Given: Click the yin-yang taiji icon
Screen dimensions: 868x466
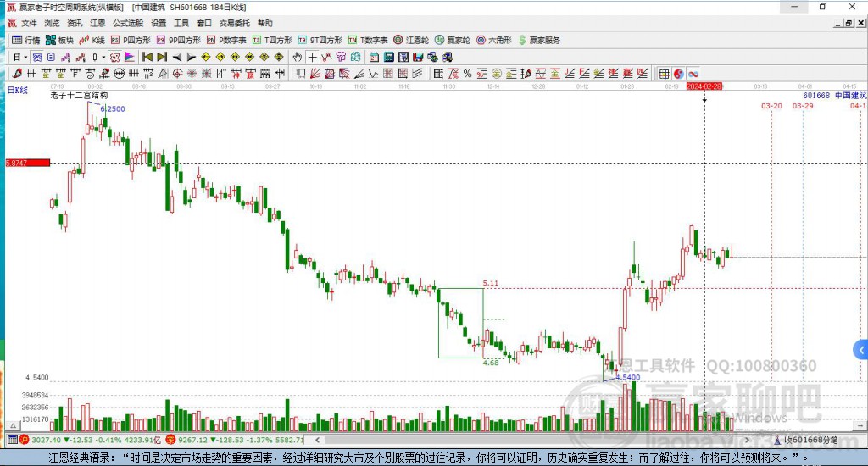Looking at the screenshot, I should (679, 74).
